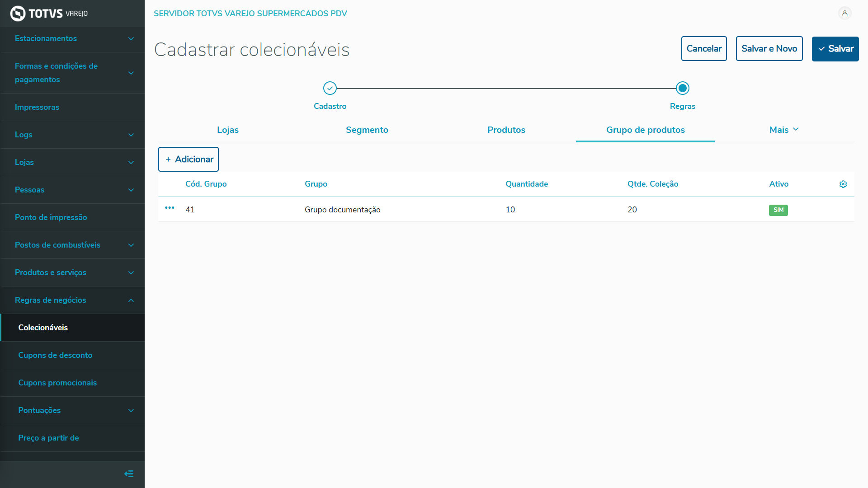The height and width of the screenshot is (488, 868).
Task: Click Salvar e Novo button
Action: click(769, 49)
